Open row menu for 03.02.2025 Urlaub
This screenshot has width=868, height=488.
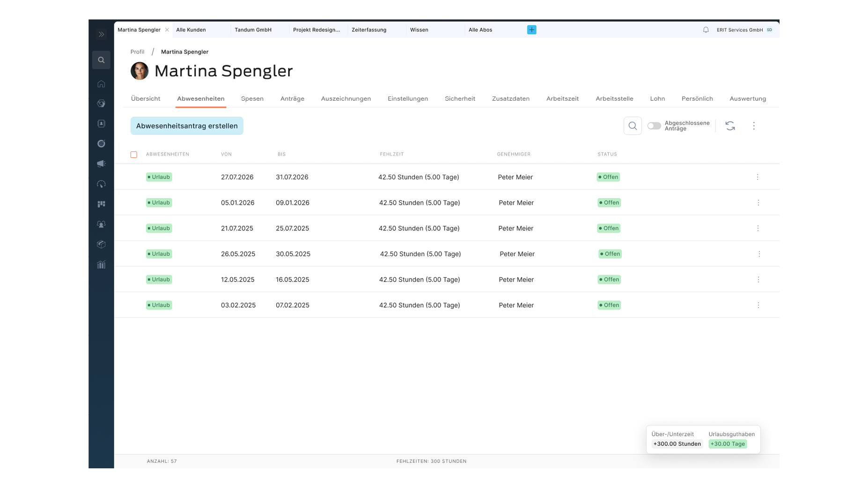[x=758, y=305]
